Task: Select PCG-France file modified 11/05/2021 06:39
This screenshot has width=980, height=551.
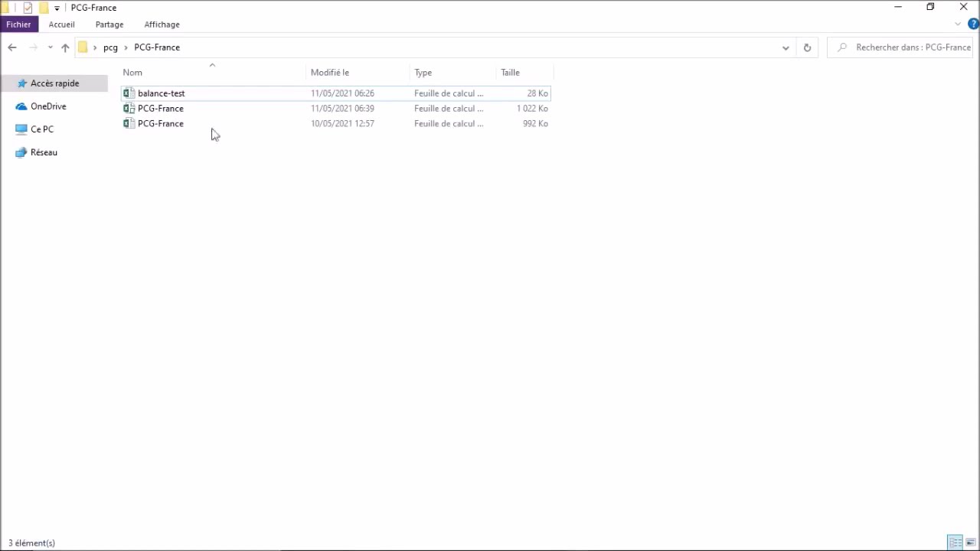Action: tap(335, 109)
